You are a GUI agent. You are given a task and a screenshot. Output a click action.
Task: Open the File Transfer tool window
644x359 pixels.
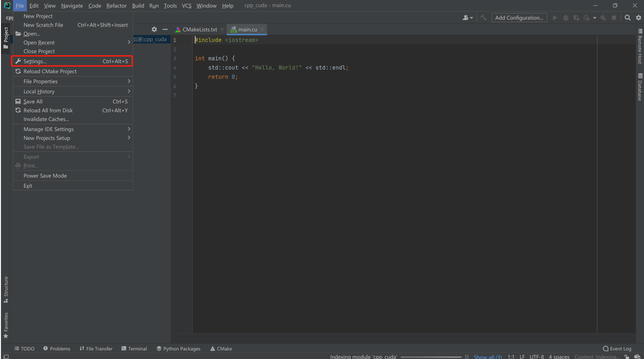click(96, 349)
